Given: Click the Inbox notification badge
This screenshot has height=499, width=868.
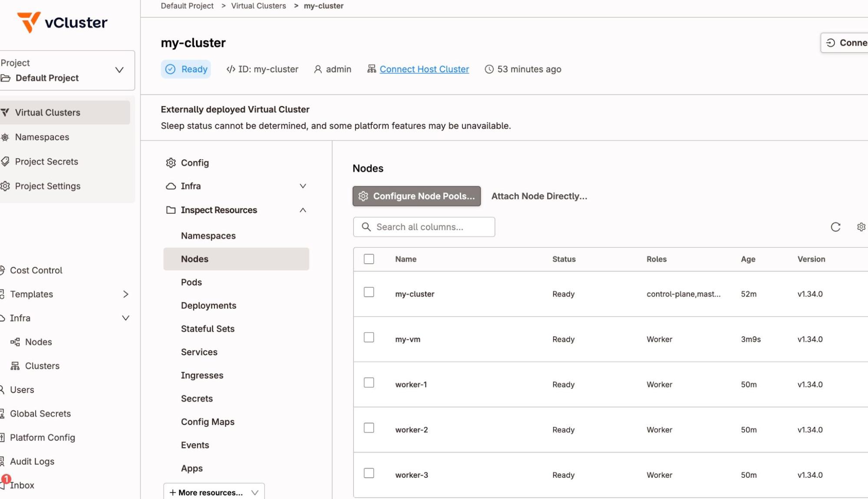Looking at the screenshot, I should pos(6,479).
